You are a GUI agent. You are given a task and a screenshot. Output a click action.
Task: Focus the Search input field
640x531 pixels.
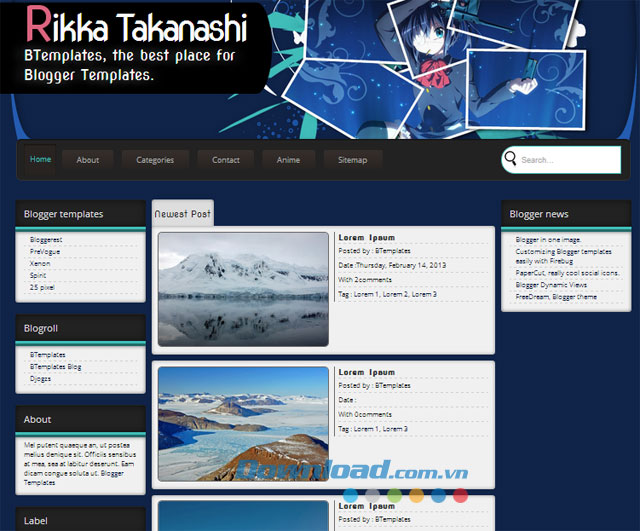pos(568,160)
